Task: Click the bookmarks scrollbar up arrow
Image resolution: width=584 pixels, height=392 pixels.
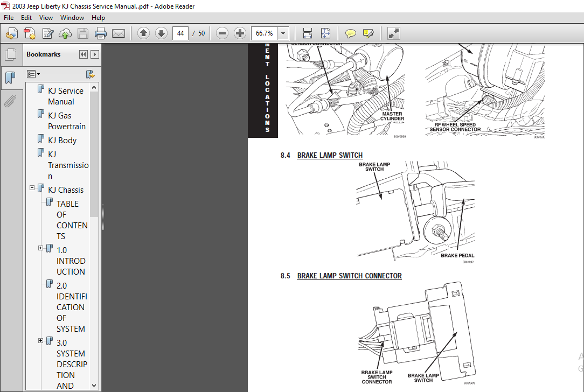Action: pyautogui.click(x=94, y=87)
